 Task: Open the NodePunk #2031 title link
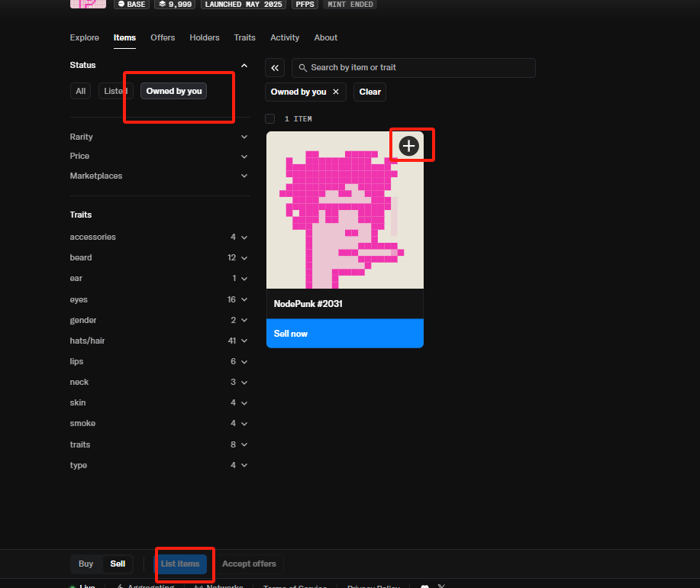click(308, 304)
